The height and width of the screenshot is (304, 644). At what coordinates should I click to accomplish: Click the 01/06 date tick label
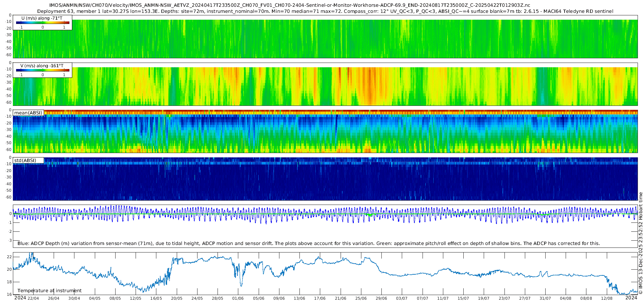(238, 298)
